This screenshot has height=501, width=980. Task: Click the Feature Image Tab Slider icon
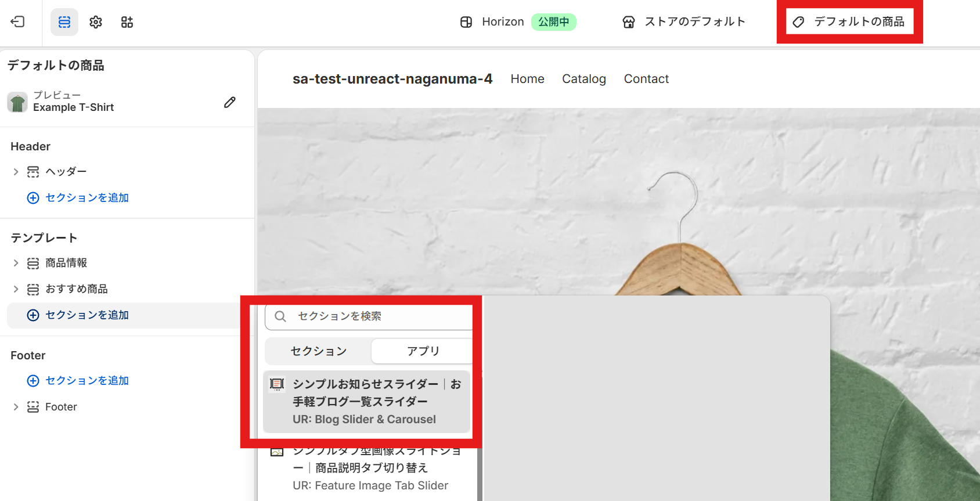tap(278, 452)
